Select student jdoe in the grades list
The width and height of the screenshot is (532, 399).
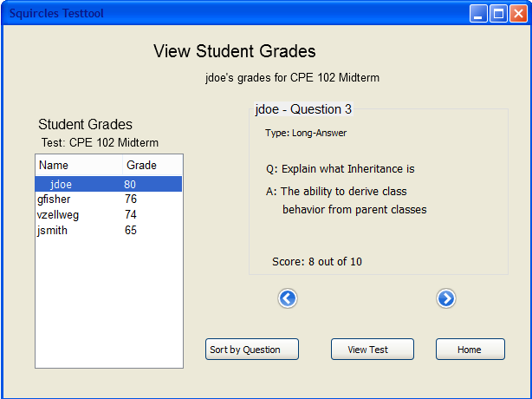pyautogui.click(x=61, y=185)
